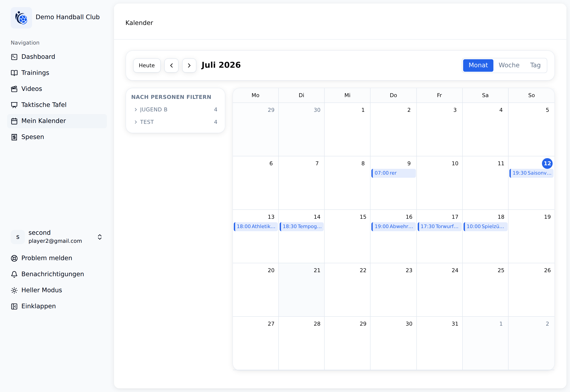Open the Trainings page
Screen dimensions: 570x392
coord(57,73)
